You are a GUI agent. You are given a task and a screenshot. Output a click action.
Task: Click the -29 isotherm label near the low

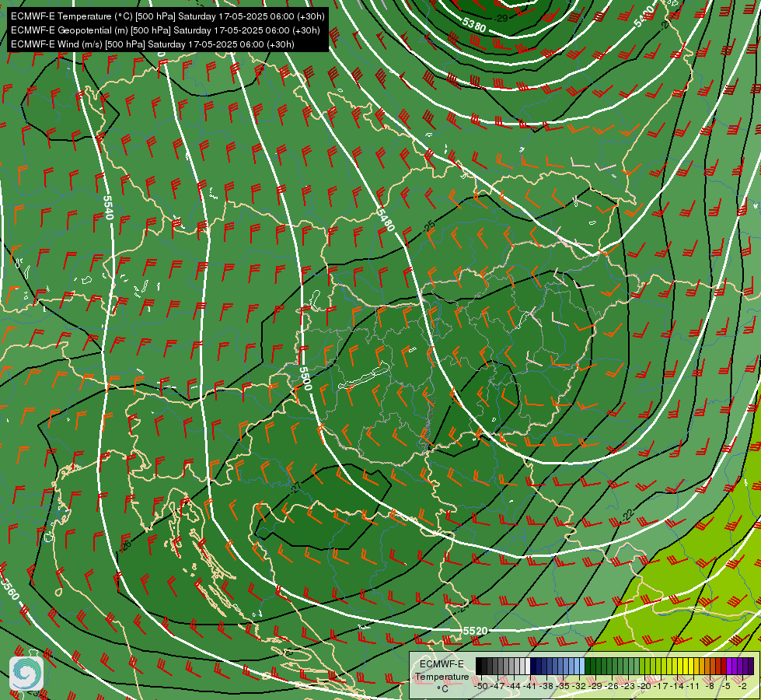(x=500, y=19)
